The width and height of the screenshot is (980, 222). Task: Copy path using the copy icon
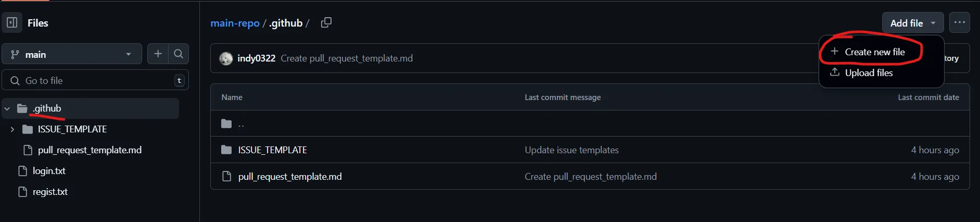[x=326, y=23]
